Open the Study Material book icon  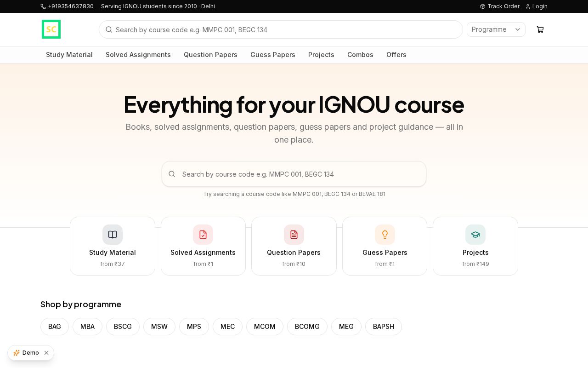(x=113, y=235)
